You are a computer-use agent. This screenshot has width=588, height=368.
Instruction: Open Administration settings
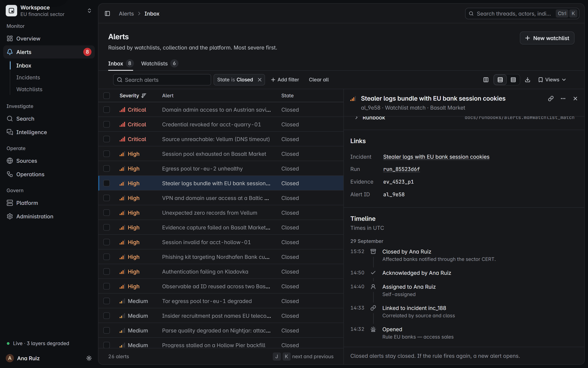coord(49,216)
